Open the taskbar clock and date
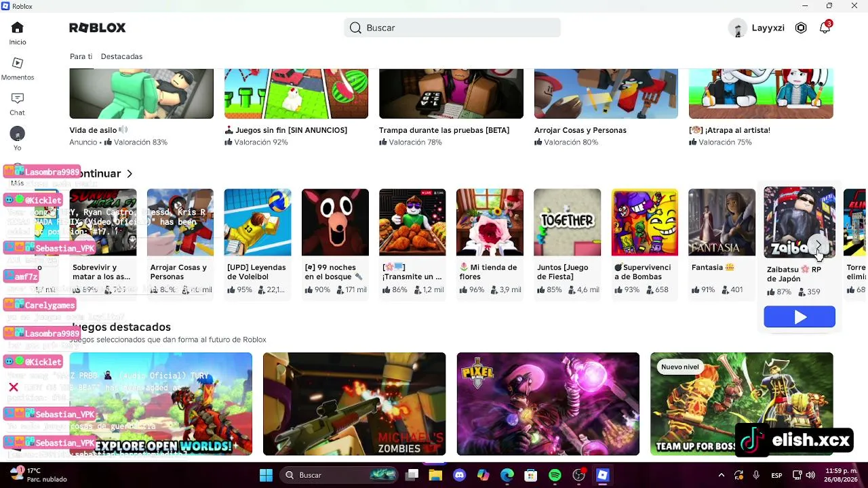 point(842,475)
